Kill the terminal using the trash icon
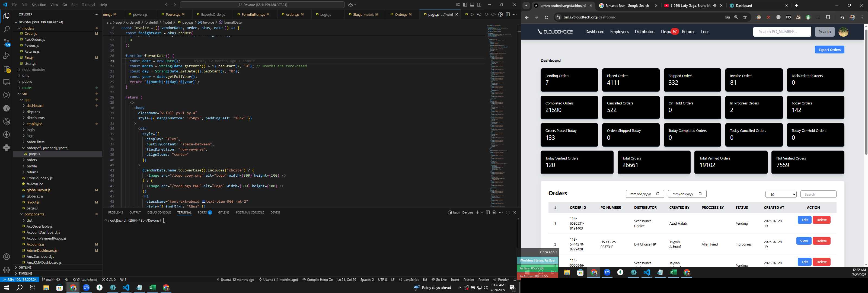The width and height of the screenshot is (868, 293). [x=494, y=212]
